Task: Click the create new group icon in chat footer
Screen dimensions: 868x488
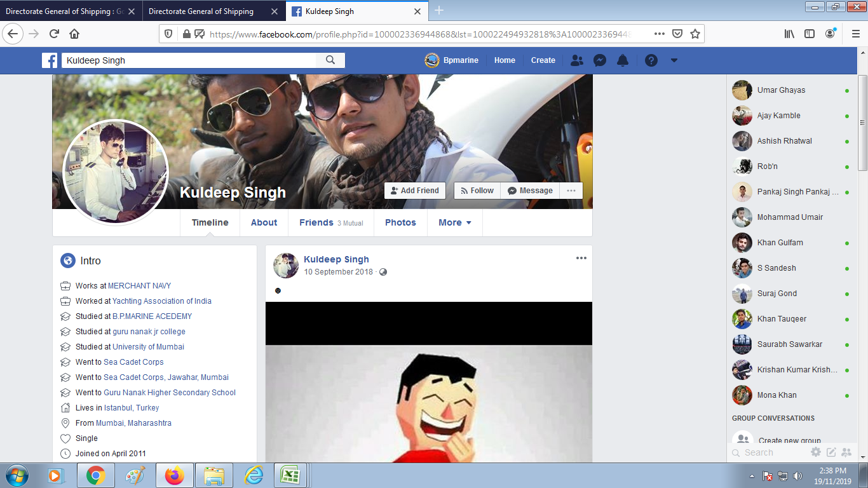Action: pos(846,452)
